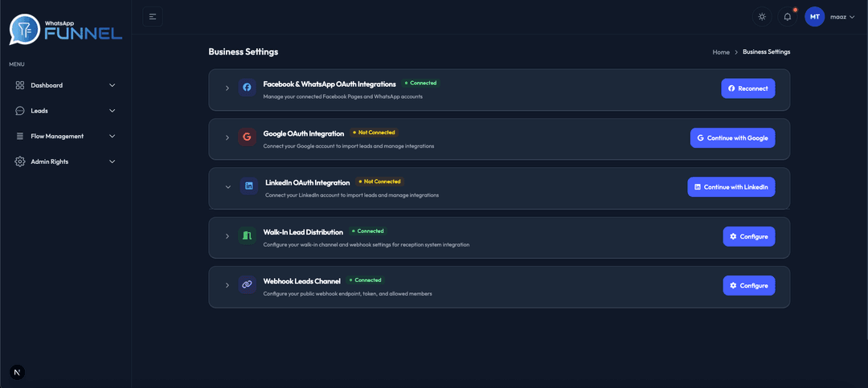Click the WhatsApp Funnel logo
Image resolution: width=868 pixels, height=388 pixels.
point(66,31)
